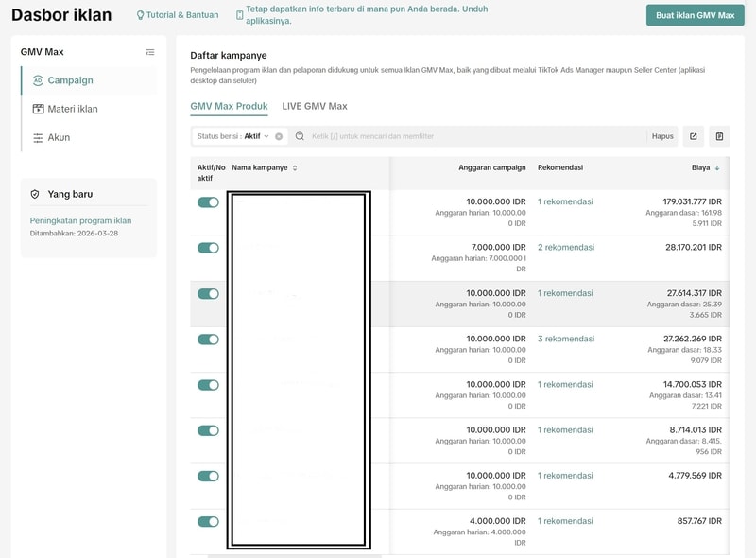Click the Tutorial & Bantuan lightbulb icon

140,15
